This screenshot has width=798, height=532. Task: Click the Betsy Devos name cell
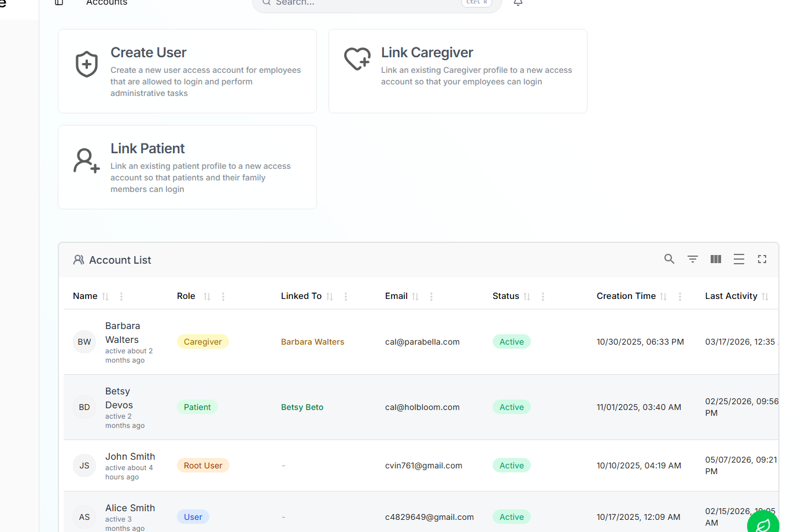click(119, 398)
